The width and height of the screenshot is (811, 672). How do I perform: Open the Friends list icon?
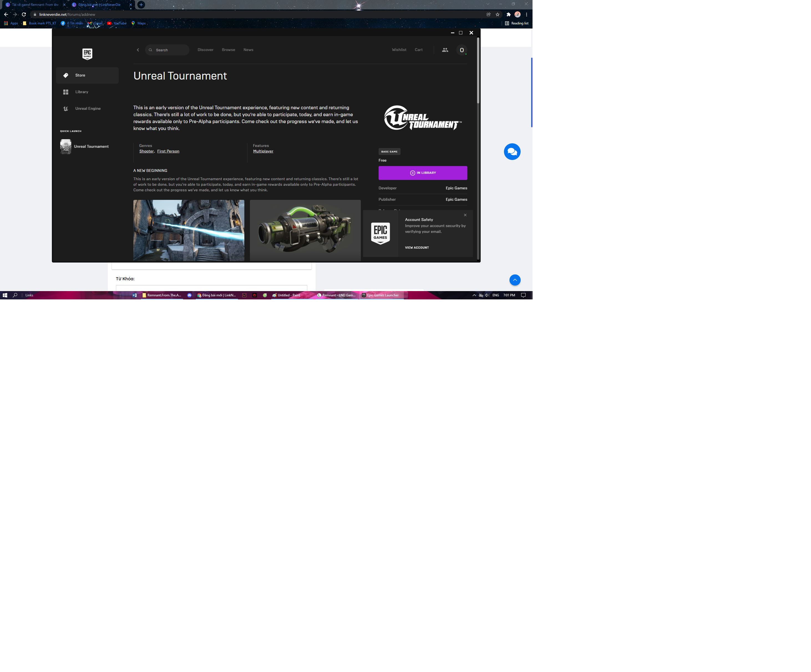445,50
